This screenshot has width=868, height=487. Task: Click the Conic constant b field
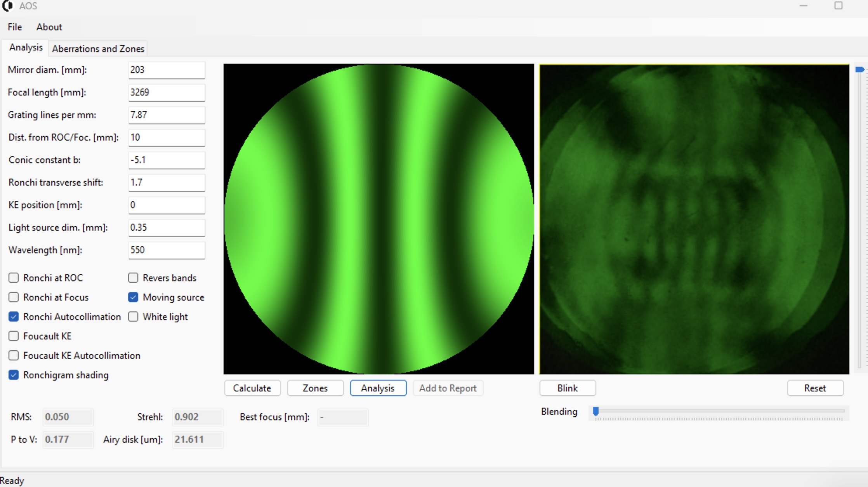coord(166,160)
